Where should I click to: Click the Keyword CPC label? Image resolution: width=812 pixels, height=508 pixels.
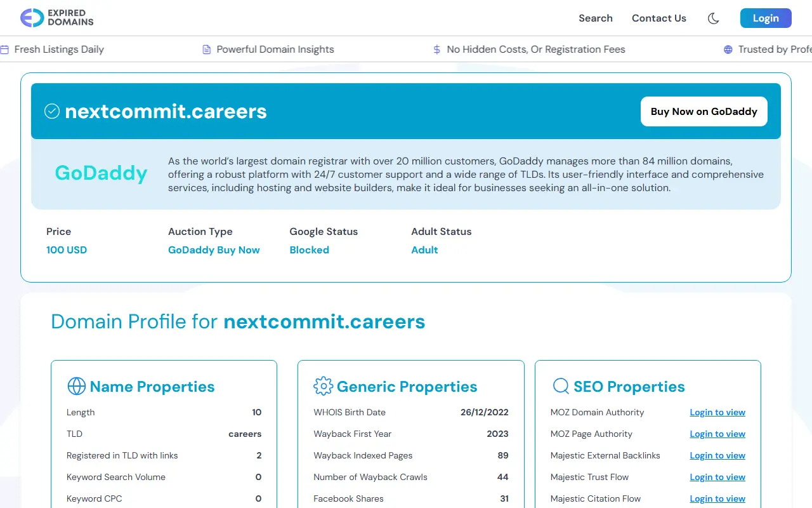tap(95, 498)
